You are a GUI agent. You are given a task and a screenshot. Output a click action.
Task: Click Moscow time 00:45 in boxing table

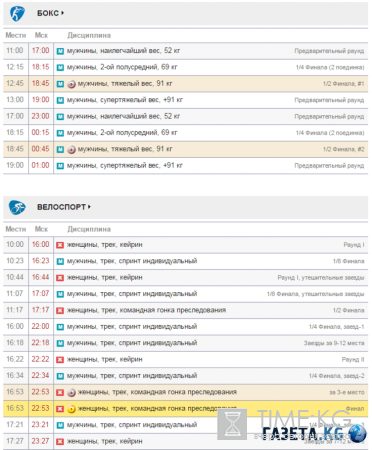[x=40, y=149]
